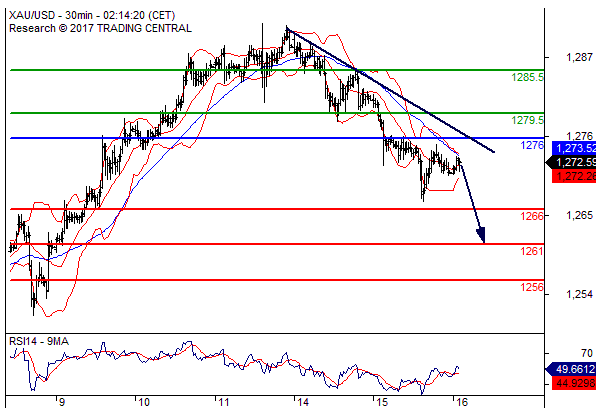Image resolution: width=609 pixels, height=413 pixels.
Task: Click the 1285.5 green resistance label
Action: pos(527,77)
